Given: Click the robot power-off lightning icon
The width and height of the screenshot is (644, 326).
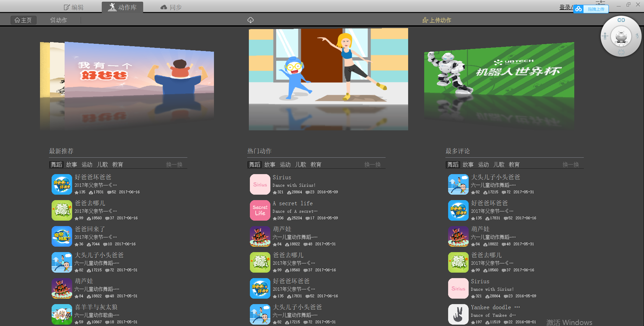Looking at the screenshot, I should 637,36.
